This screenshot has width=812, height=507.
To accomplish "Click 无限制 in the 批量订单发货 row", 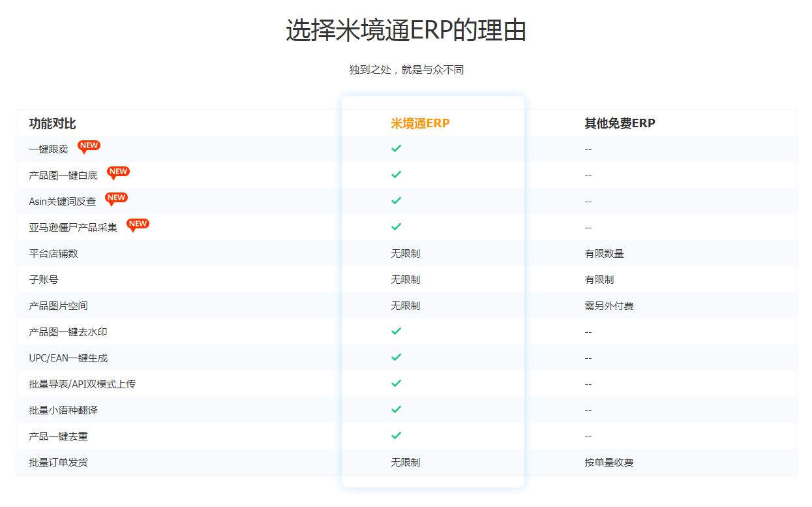I will point(405,462).
